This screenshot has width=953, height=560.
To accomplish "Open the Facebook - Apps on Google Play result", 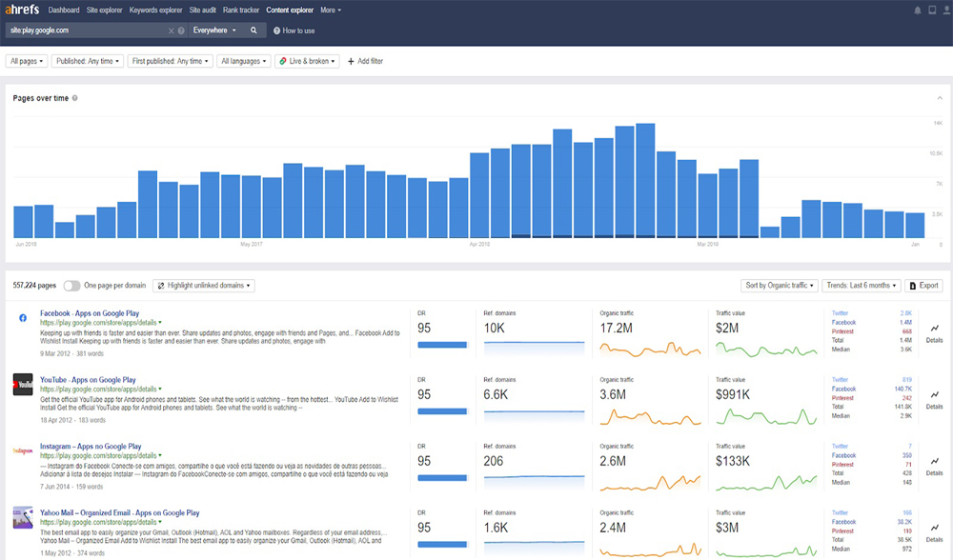I will [x=90, y=313].
